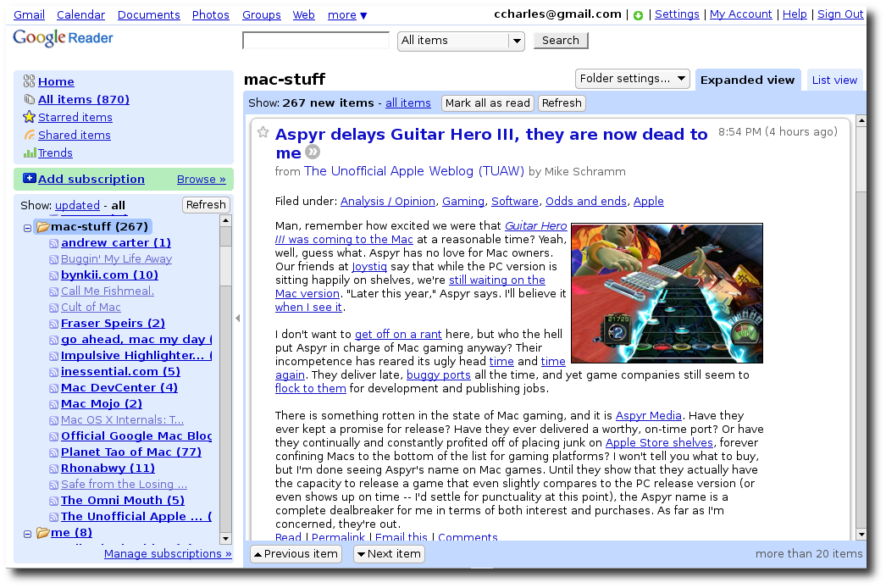
Task: Star the Aspyr delays Guitar Hero article
Action: [x=263, y=133]
